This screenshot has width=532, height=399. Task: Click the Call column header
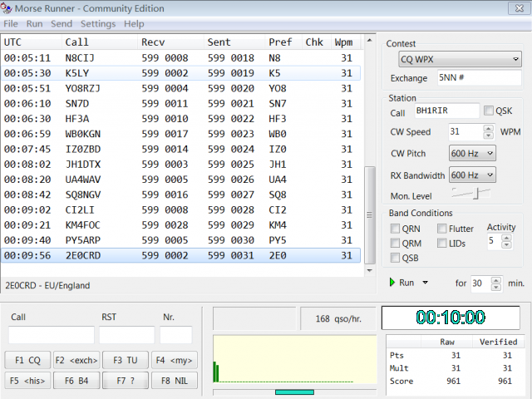click(100, 42)
